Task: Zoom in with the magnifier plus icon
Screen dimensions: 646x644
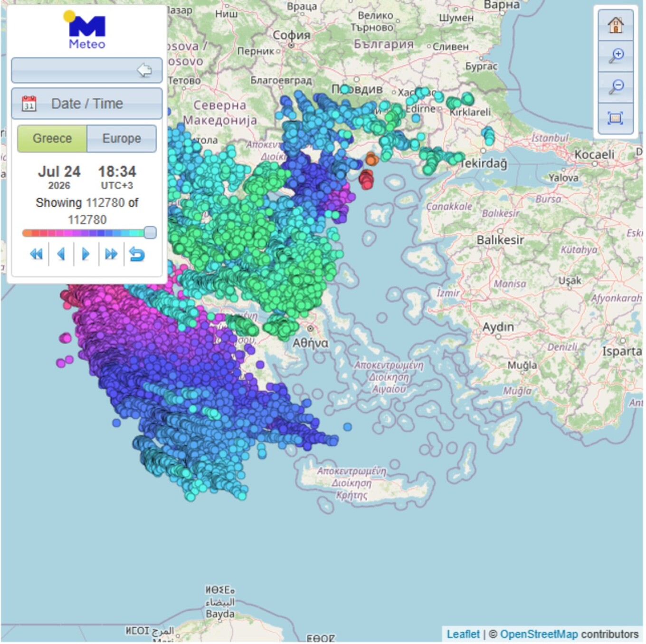Action: pyautogui.click(x=615, y=56)
